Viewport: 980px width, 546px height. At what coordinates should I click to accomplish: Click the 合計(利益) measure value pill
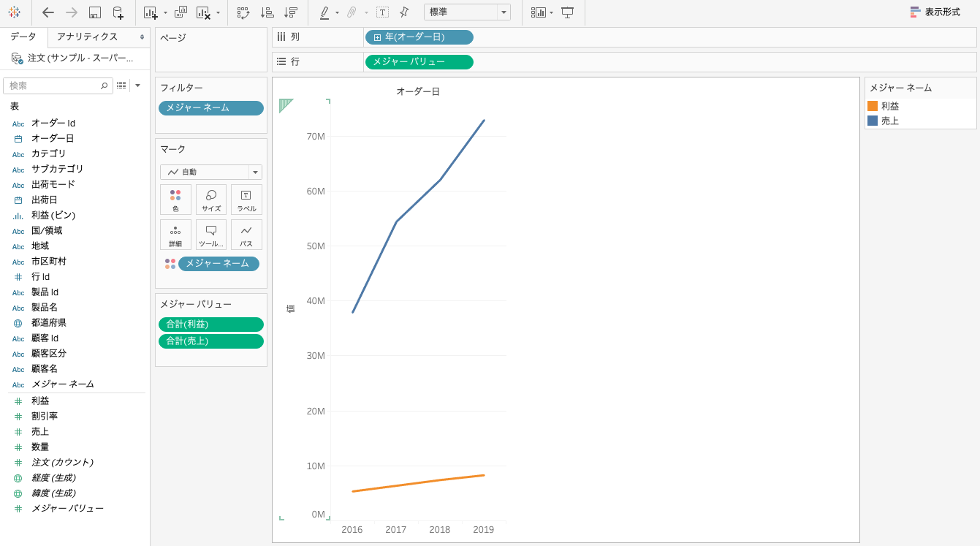point(211,325)
